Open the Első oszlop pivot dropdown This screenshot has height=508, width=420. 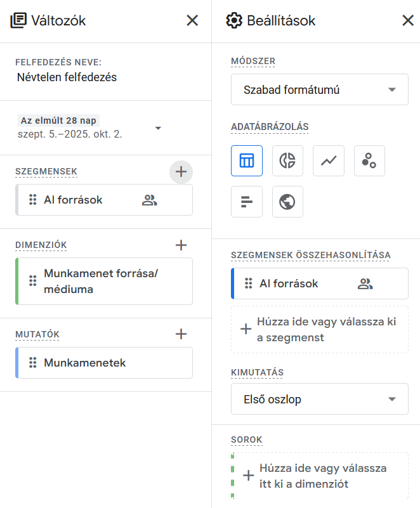(319, 400)
